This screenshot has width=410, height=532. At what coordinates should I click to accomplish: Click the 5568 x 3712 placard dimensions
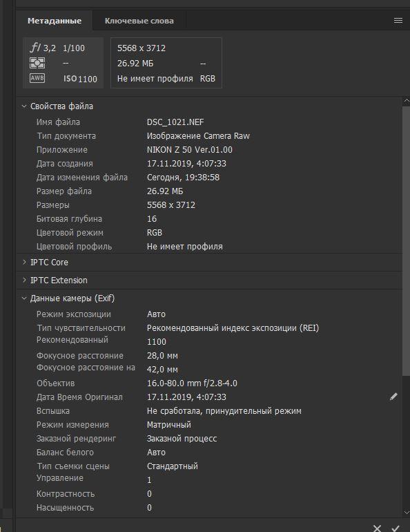tap(141, 48)
